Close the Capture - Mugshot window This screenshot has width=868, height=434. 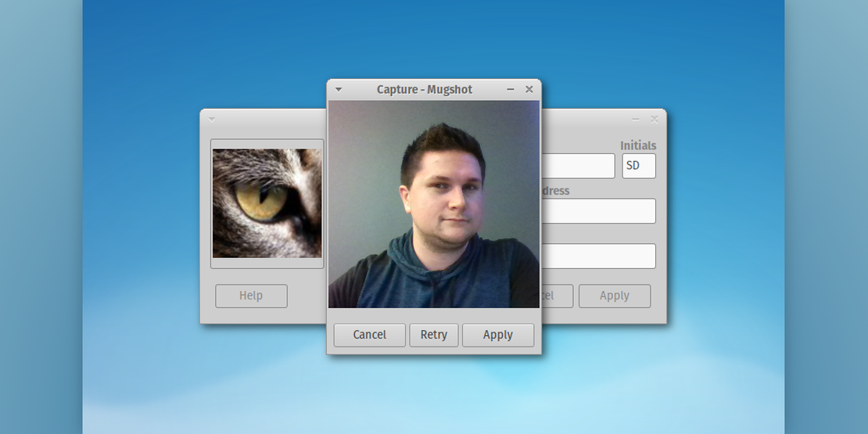point(529,89)
